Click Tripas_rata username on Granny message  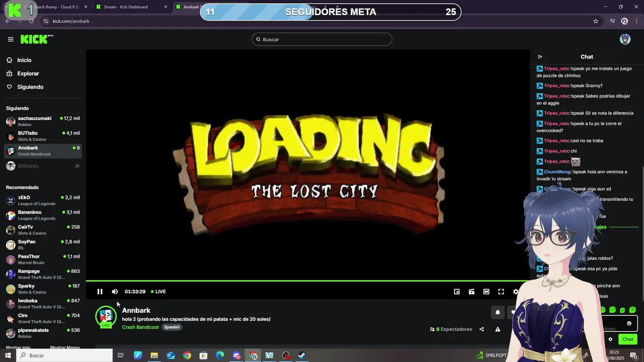click(556, 85)
